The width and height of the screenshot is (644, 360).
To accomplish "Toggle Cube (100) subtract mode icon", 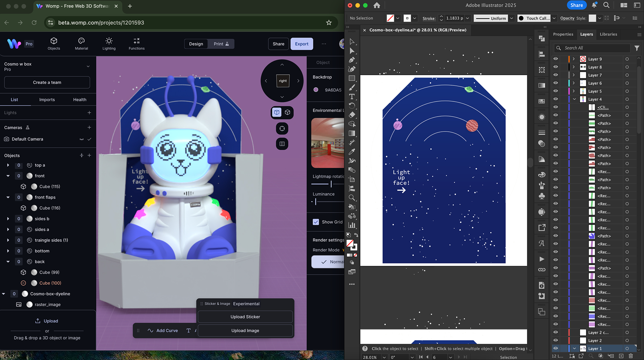I will click(x=23, y=283).
